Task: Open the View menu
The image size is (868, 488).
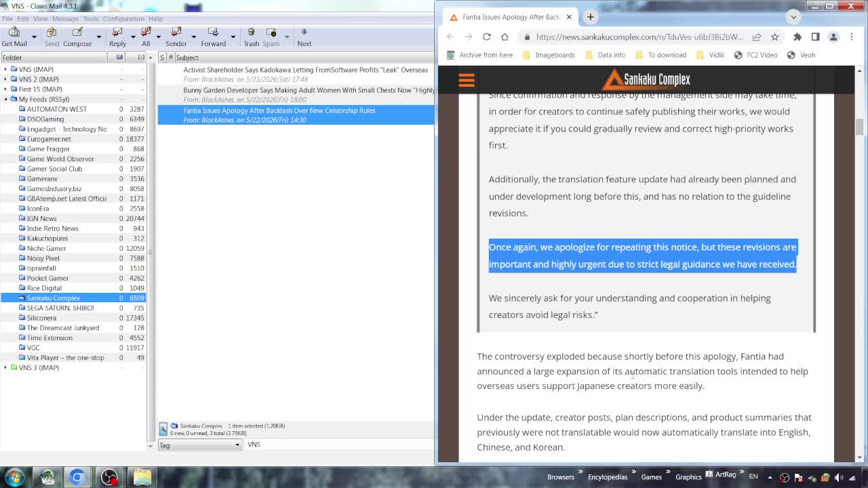Action: coord(40,18)
